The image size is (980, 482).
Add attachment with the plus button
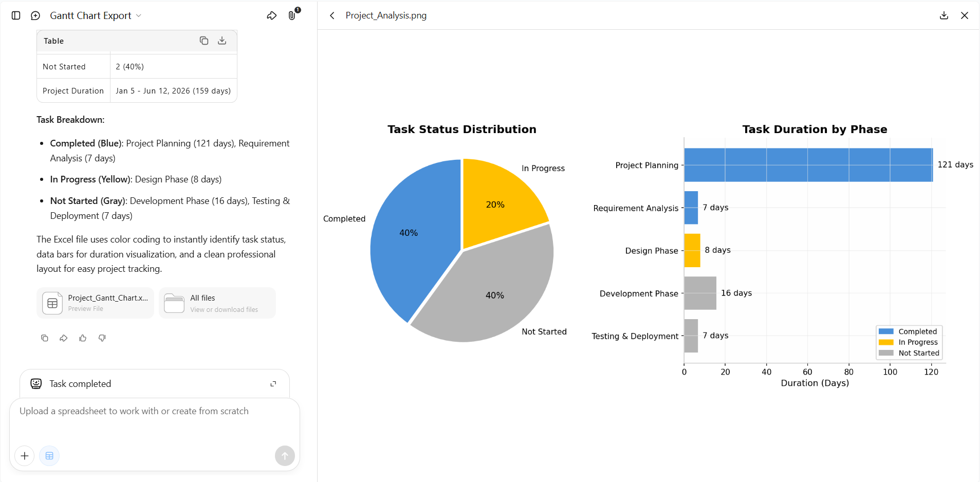pyautogui.click(x=25, y=456)
